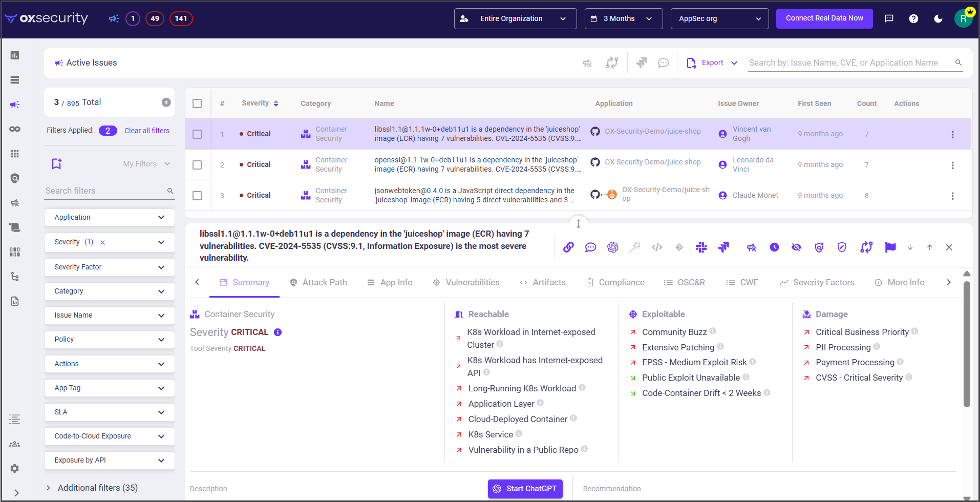Click the Jira icon in issue toolbar
The image size is (980, 502).
click(723, 247)
